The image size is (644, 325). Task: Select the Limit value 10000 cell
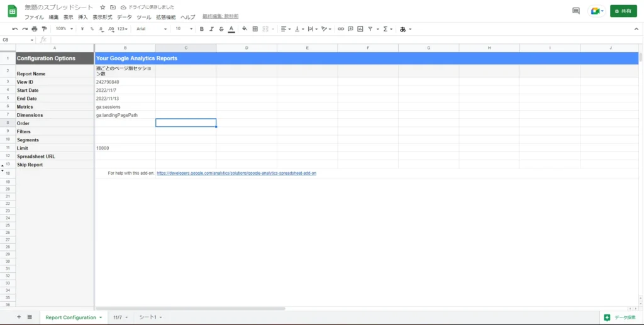[125, 148]
